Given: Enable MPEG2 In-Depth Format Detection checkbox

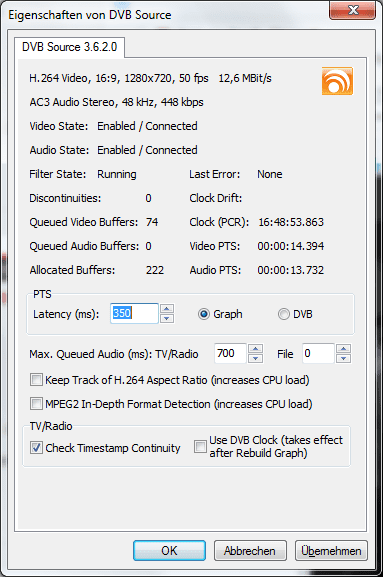Looking at the screenshot, I should pyautogui.click(x=36, y=404).
